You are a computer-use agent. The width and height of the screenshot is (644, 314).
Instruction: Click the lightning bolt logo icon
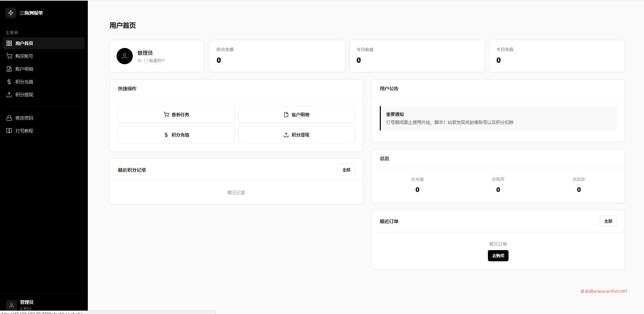pos(11,13)
